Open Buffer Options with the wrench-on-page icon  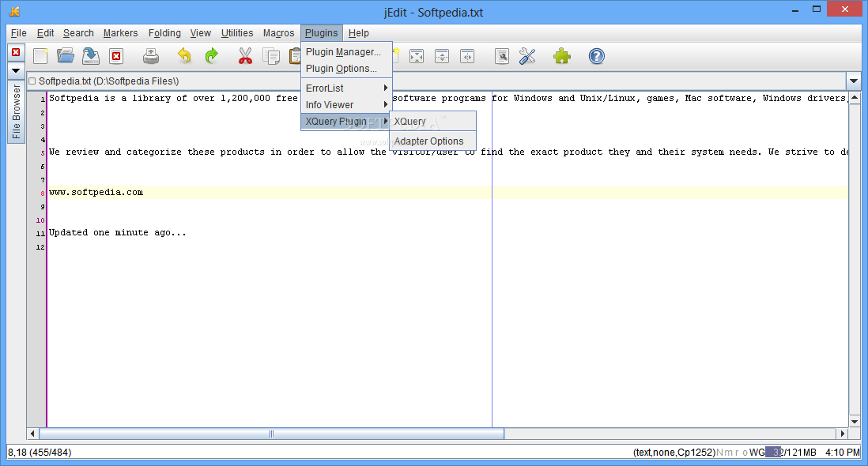pyautogui.click(x=502, y=56)
